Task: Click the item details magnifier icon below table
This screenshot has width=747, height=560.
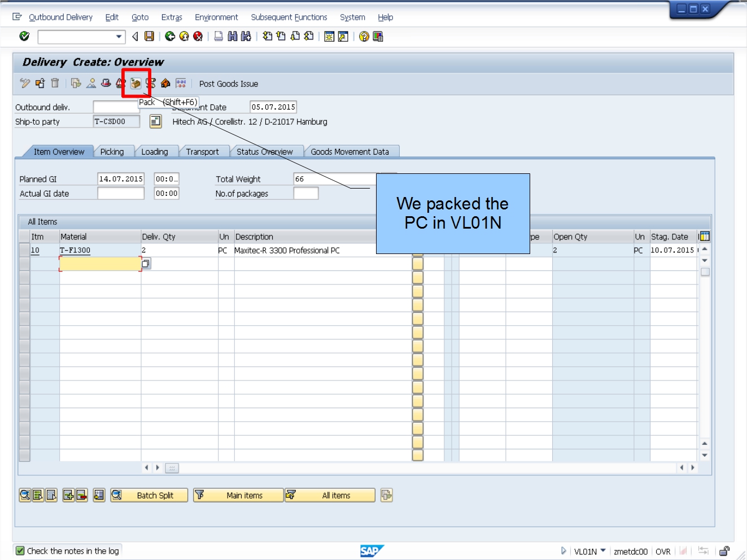Action: (25, 495)
